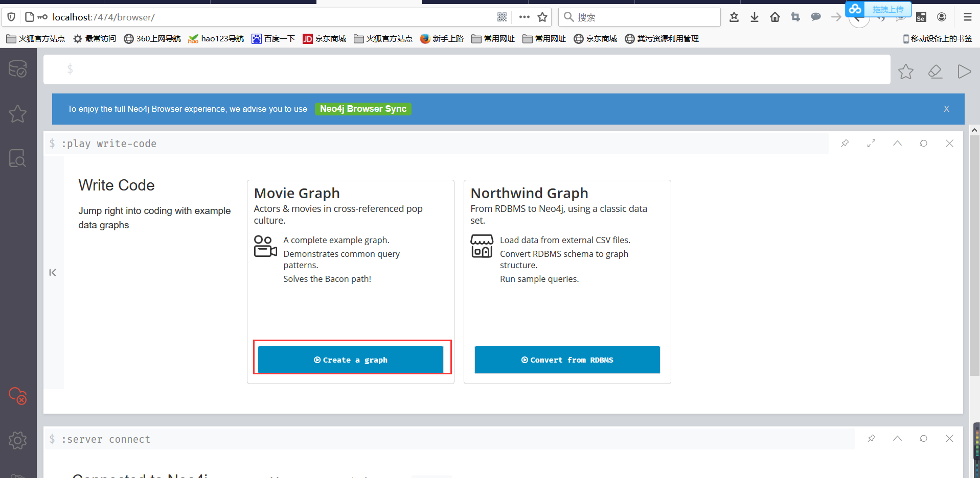Click the movie camera icon
The width and height of the screenshot is (980, 478).
point(265,246)
